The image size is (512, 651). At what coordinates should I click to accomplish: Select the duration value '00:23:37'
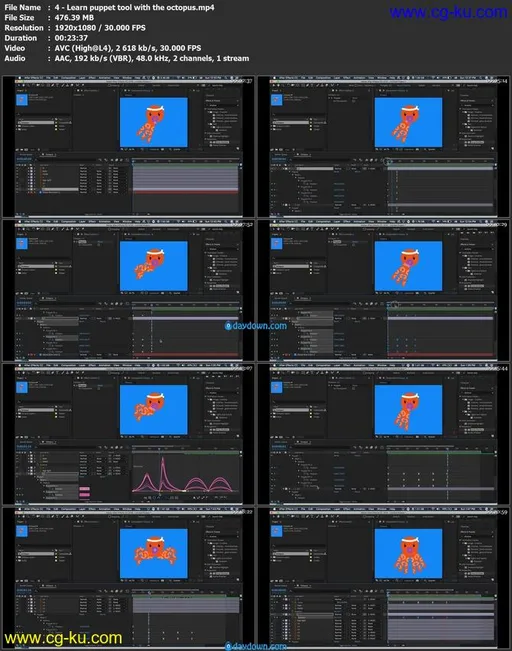(x=71, y=38)
